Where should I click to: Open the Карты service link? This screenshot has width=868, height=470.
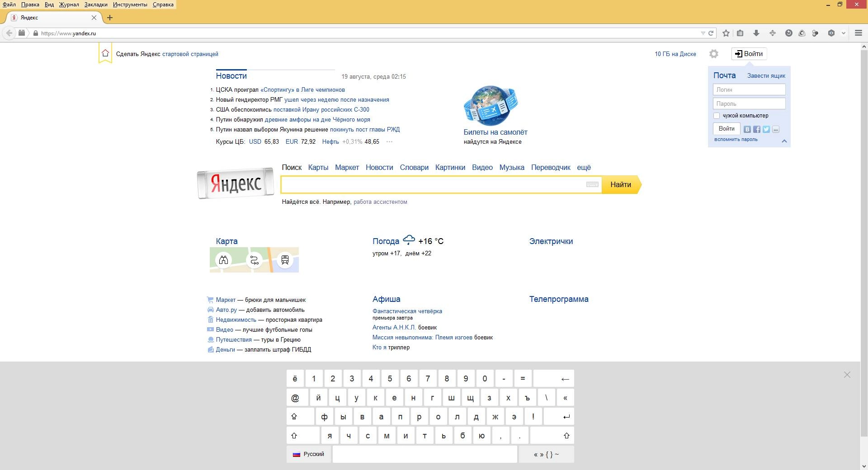[318, 167]
